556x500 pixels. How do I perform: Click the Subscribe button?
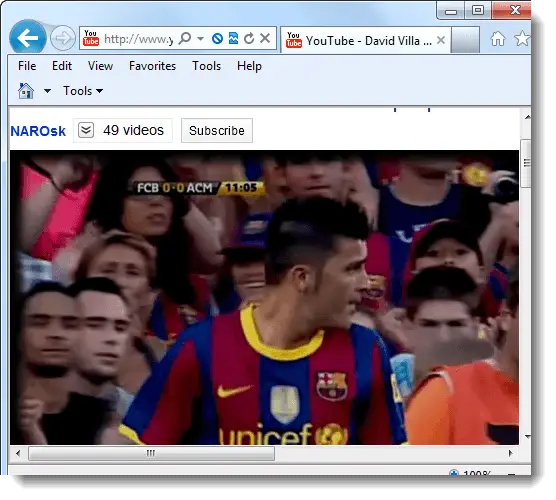tap(217, 130)
